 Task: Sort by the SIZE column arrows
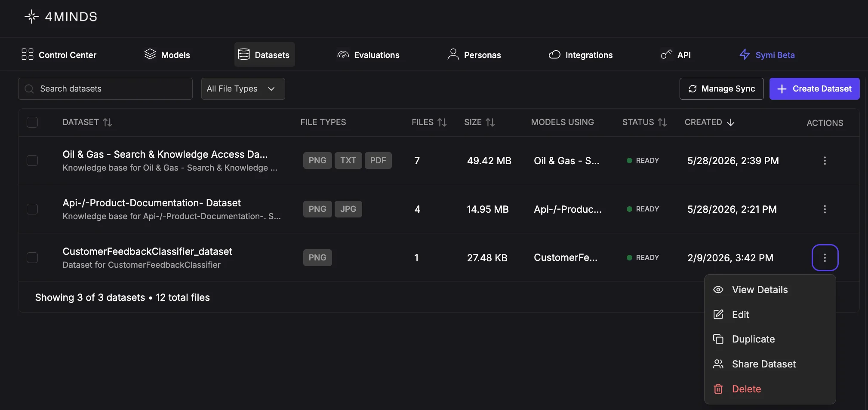tap(490, 122)
